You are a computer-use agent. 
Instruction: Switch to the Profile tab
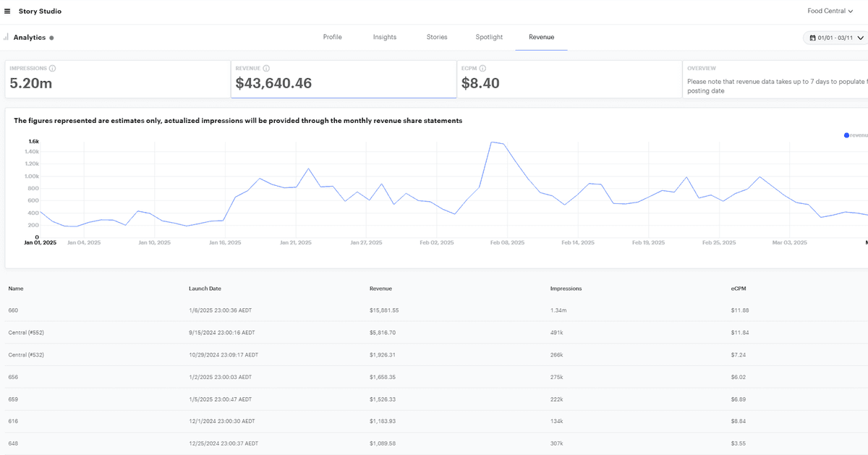(x=332, y=37)
